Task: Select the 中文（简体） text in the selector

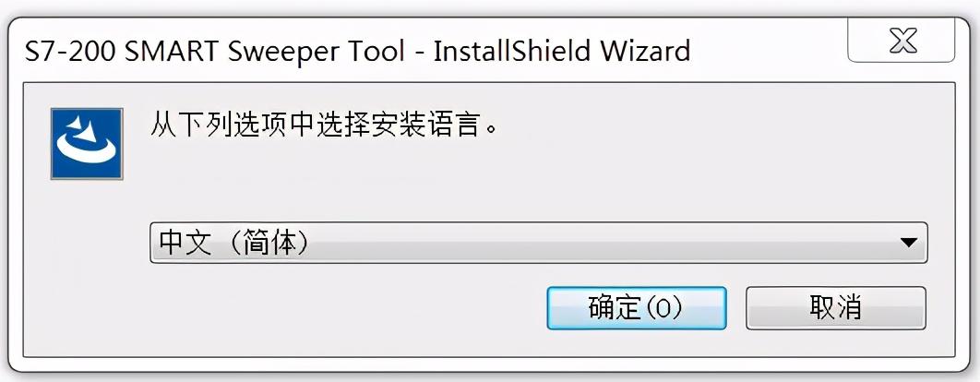Action: (233, 243)
